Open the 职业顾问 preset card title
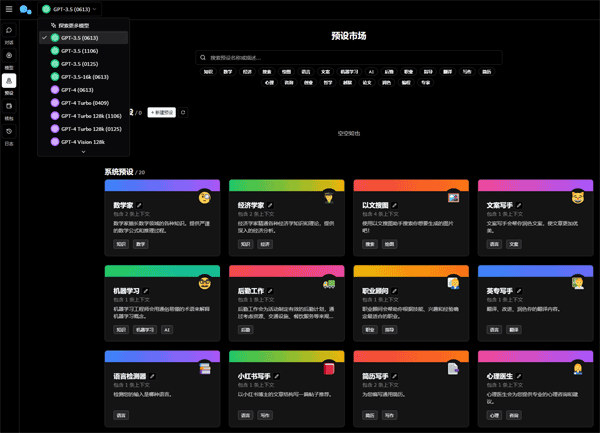600x433 pixels. click(375, 291)
